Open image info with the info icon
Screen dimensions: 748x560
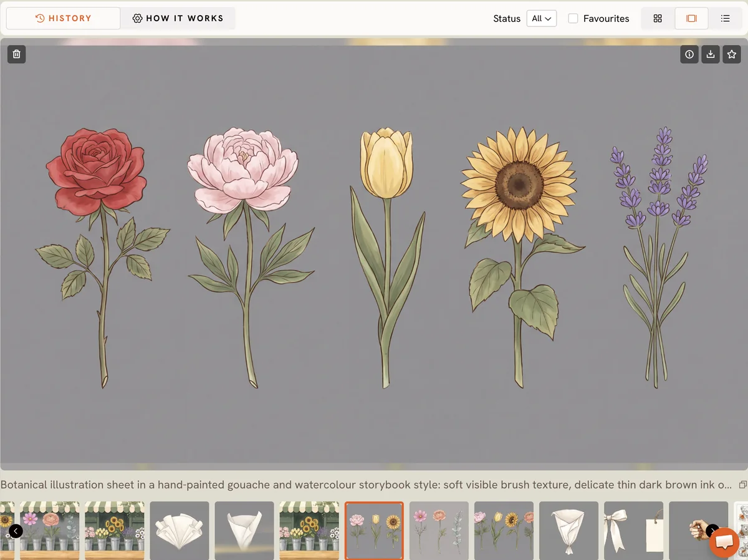pyautogui.click(x=689, y=54)
